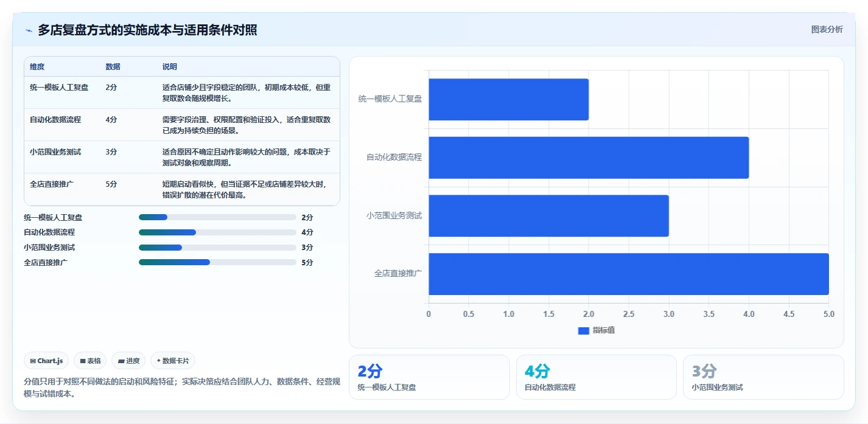Click description starting 需要字段治理
Image resolution: width=868 pixels, height=424 pixels.
[x=247, y=125]
